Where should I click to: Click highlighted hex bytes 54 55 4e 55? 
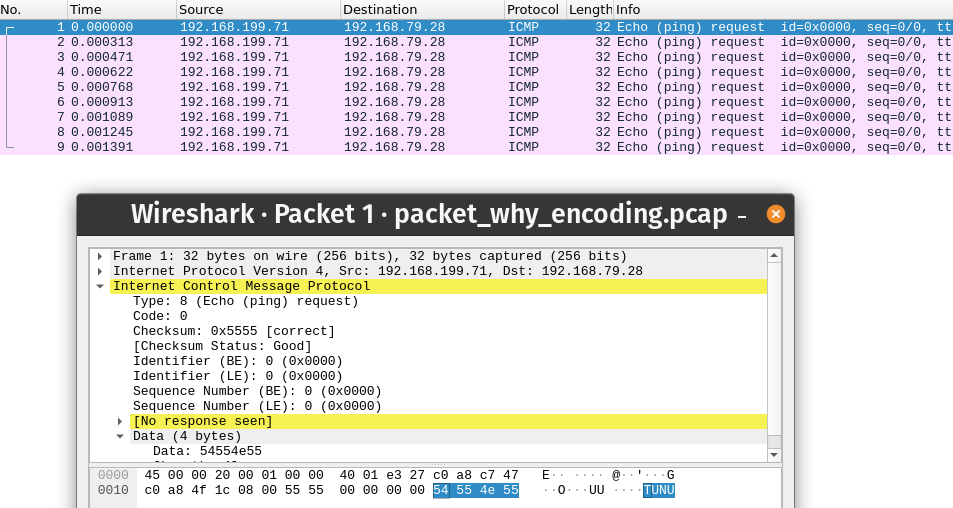pos(476,490)
